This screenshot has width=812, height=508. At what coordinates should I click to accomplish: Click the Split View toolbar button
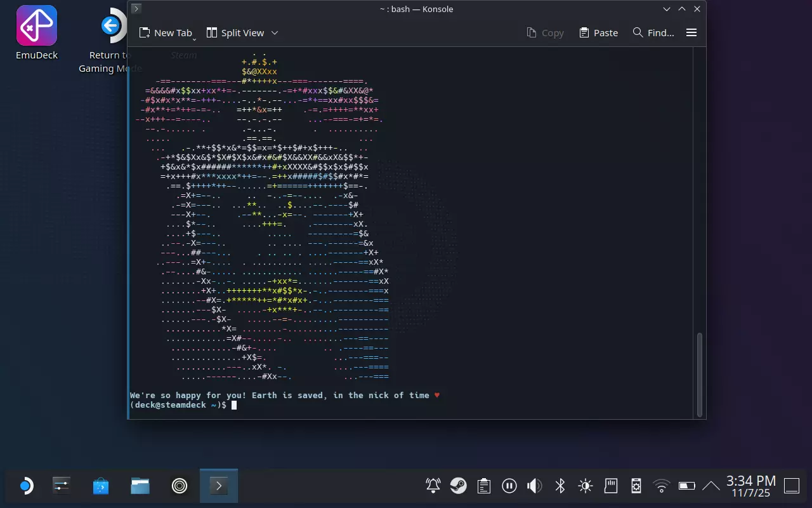pos(235,33)
